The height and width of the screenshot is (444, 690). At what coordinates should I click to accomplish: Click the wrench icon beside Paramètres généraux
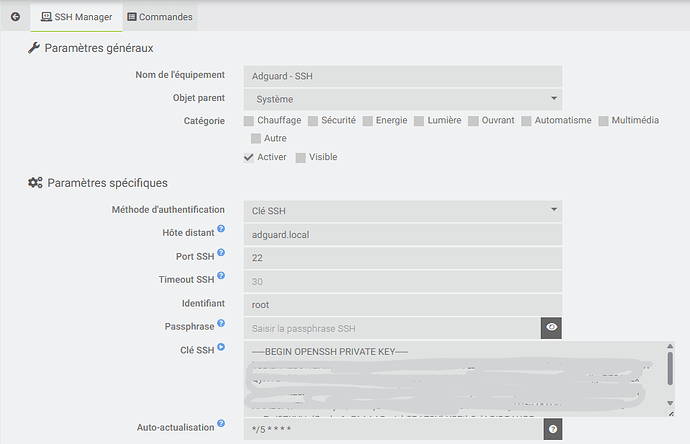pos(34,48)
